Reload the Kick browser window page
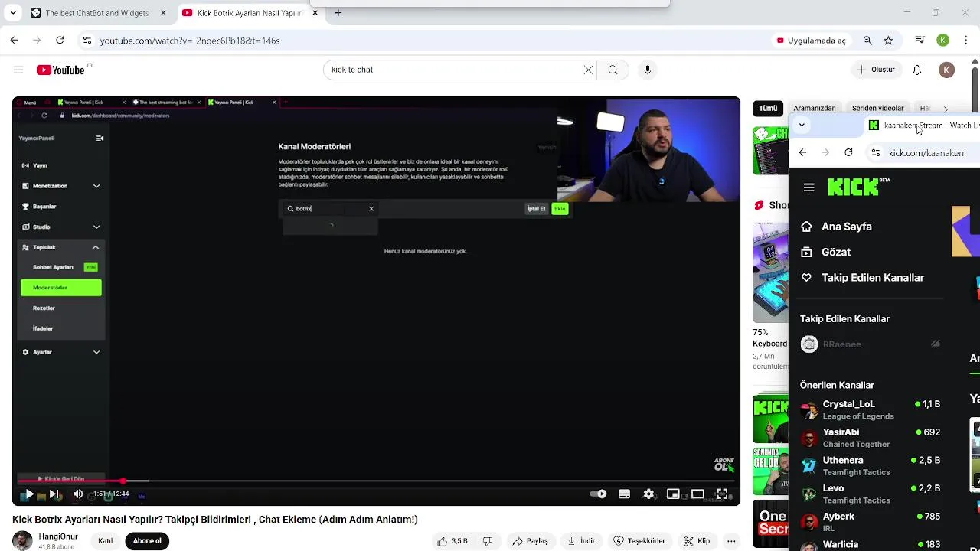 [x=848, y=153]
